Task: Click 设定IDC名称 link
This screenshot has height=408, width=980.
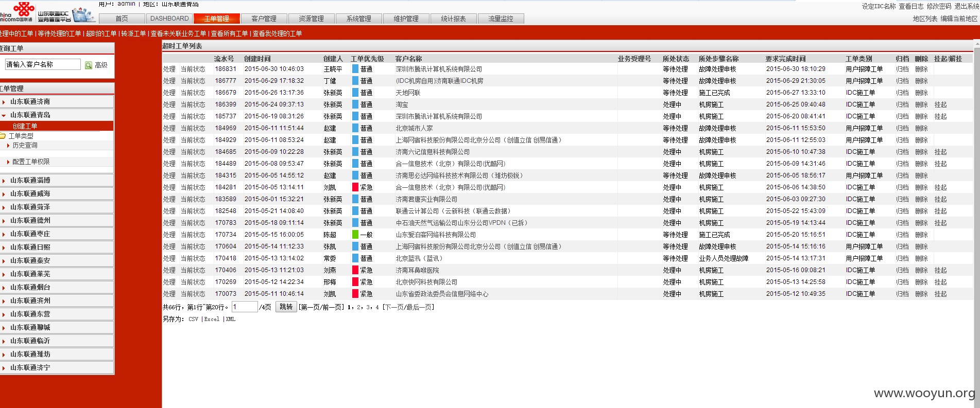Action: (879, 6)
